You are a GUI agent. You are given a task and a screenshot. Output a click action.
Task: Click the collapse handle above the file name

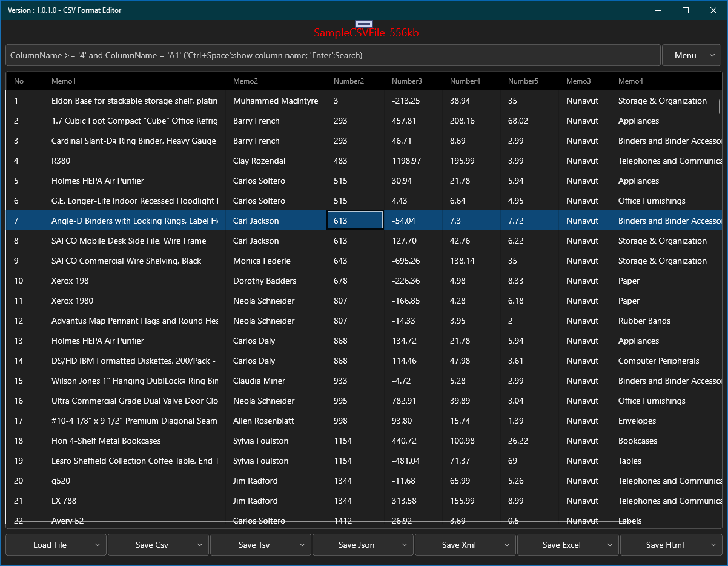(x=364, y=24)
